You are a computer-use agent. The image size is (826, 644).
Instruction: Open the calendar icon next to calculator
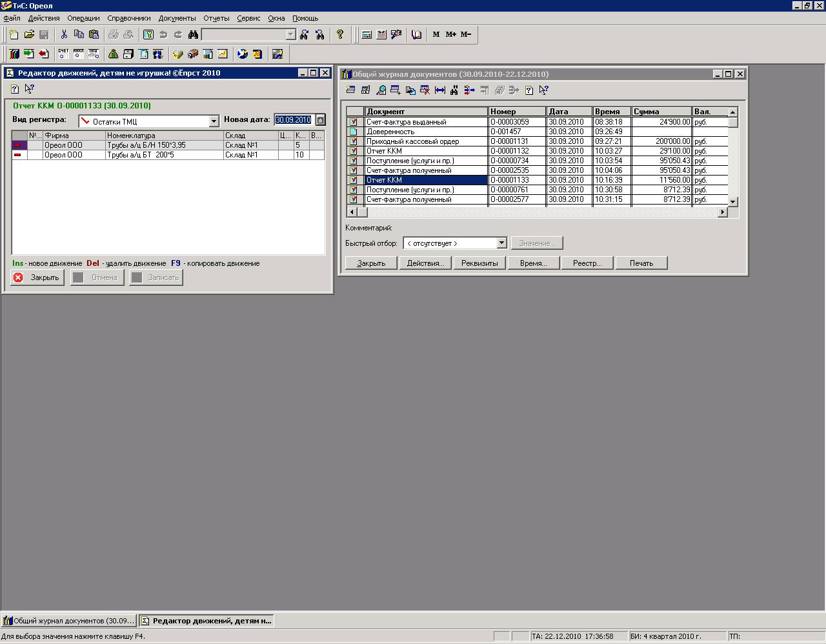[381, 34]
